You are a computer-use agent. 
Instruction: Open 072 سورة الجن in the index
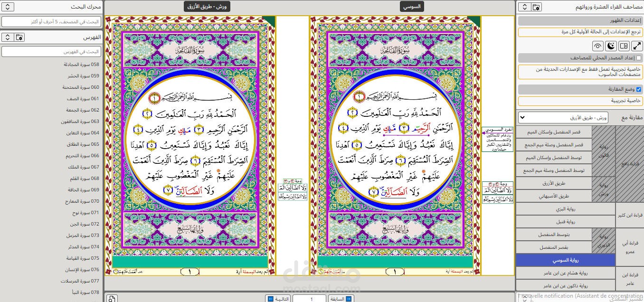85,224
